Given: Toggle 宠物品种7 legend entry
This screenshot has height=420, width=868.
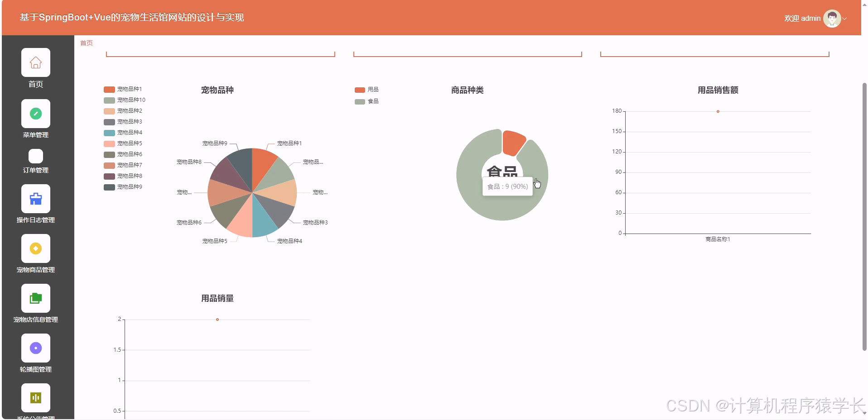Looking at the screenshot, I should pos(123,165).
